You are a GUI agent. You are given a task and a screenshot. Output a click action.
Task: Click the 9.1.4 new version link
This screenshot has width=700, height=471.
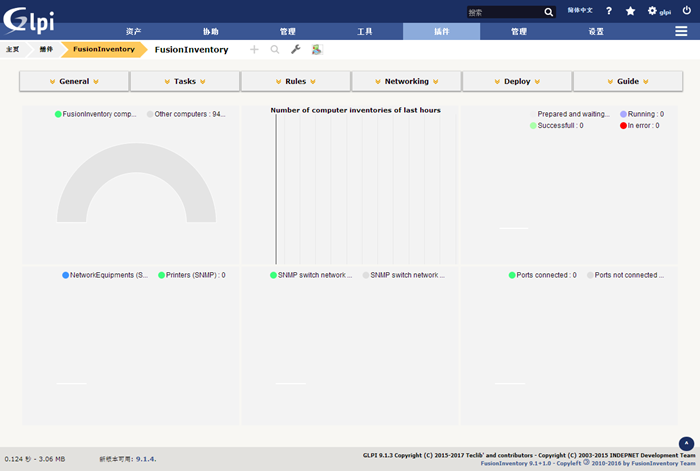click(146, 459)
